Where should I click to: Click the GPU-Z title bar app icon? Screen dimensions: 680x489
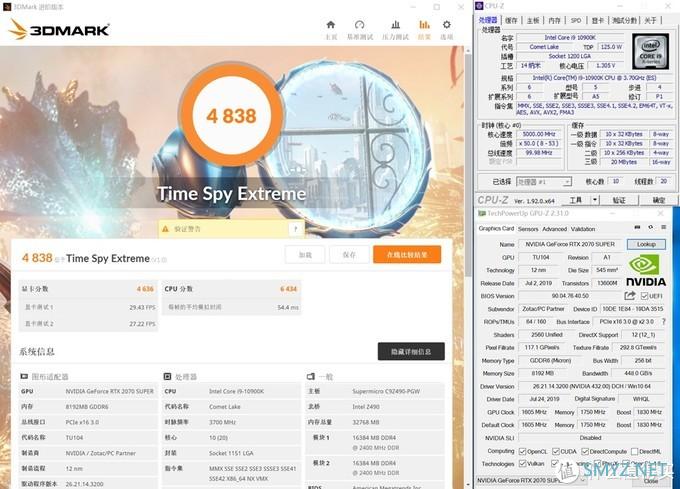pyautogui.click(x=481, y=213)
